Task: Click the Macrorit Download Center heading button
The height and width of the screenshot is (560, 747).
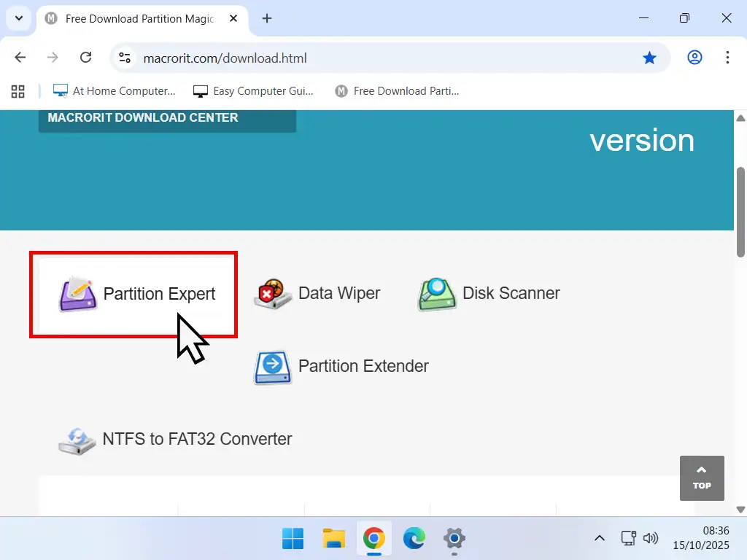Action: point(167,118)
